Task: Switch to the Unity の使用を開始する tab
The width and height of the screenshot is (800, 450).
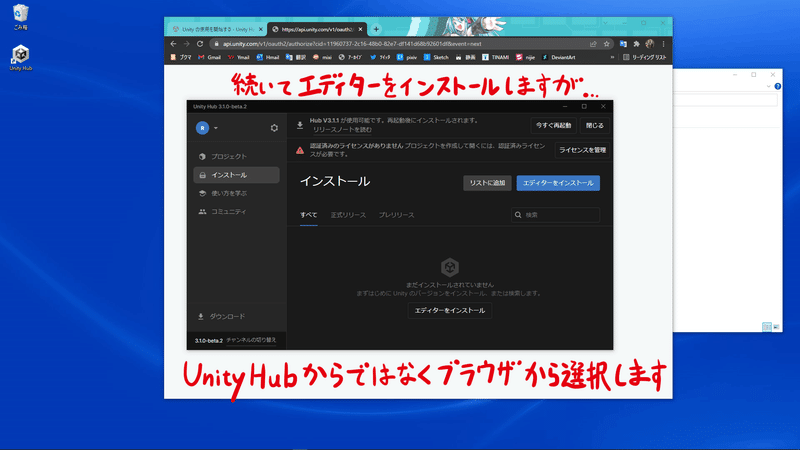Action: pyautogui.click(x=216, y=29)
